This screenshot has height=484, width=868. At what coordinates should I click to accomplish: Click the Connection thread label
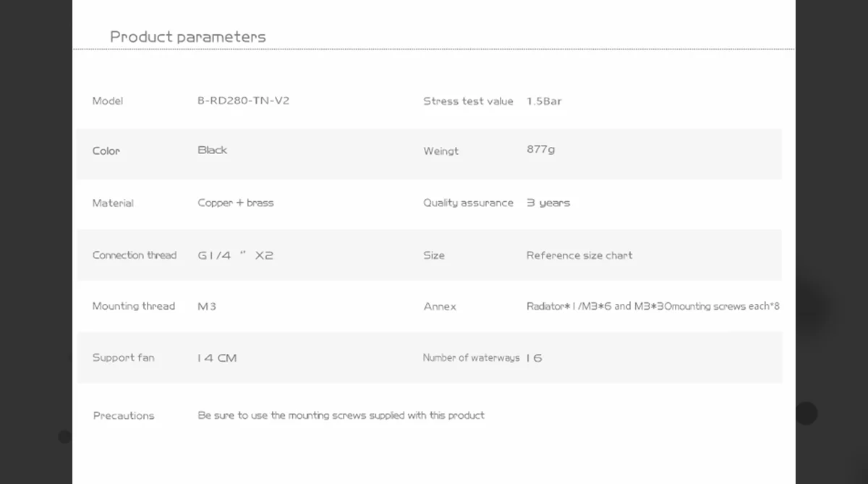pyautogui.click(x=135, y=255)
